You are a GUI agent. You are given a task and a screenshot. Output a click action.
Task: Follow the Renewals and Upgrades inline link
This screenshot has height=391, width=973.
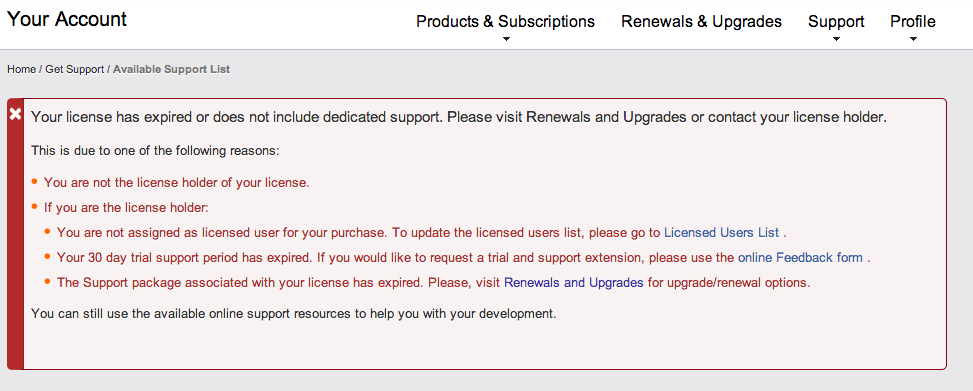point(573,282)
